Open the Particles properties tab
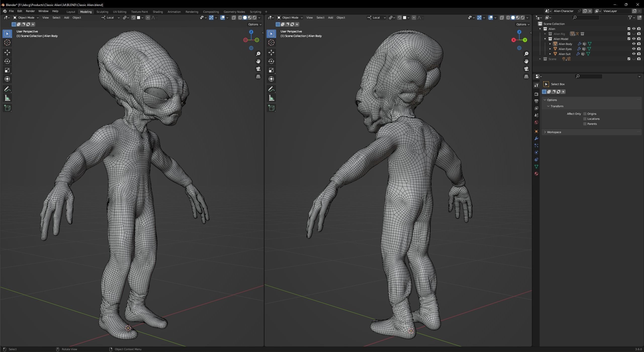 pos(536,145)
